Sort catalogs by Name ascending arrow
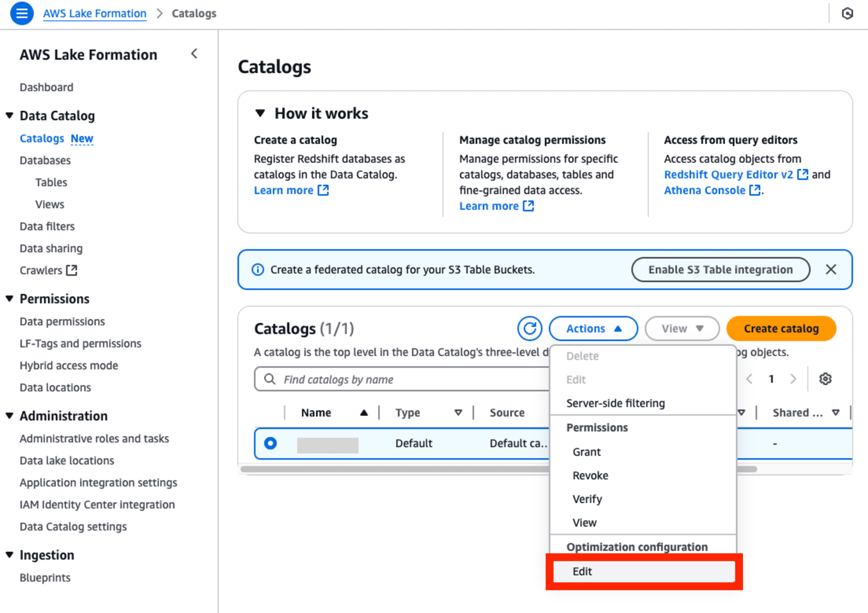 pyautogui.click(x=364, y=413)
